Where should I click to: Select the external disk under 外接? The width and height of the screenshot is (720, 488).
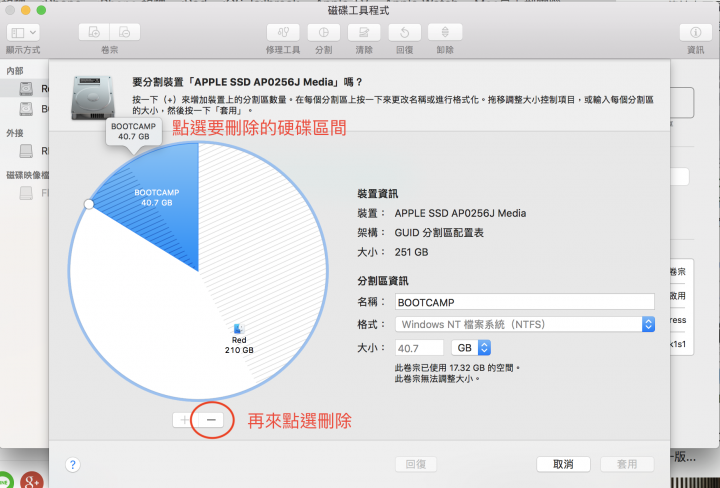point(25,151)
